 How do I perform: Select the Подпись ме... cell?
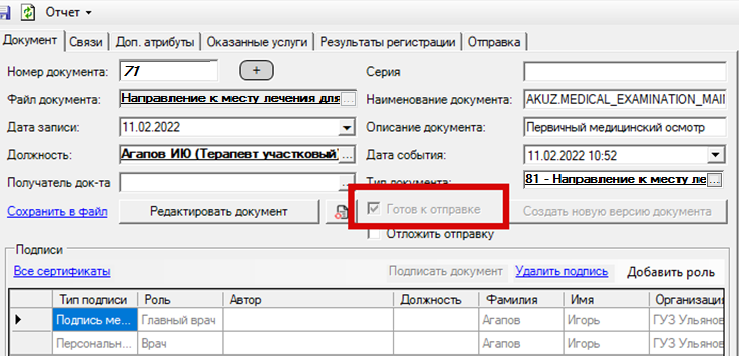[94, 320]
